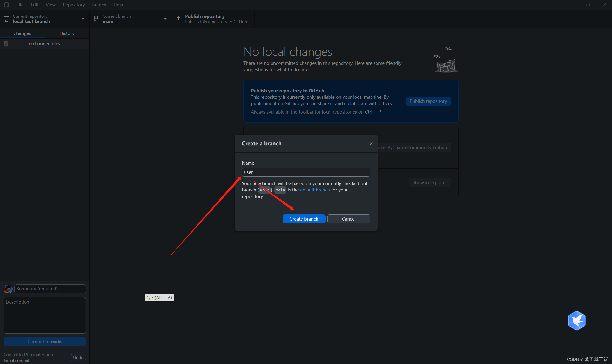Click the user avatar icon bottom-left
This screenshot has height=364, width=612.
click(8, 289)
